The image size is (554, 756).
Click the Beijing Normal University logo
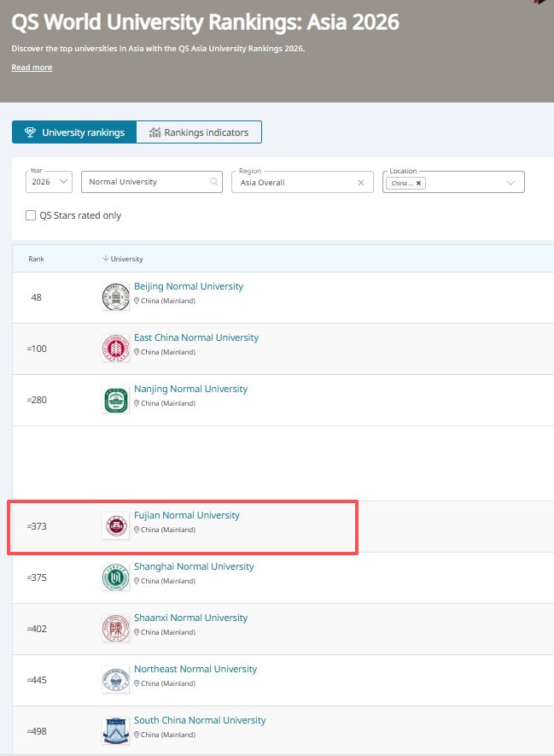click(x=115, y=297)
